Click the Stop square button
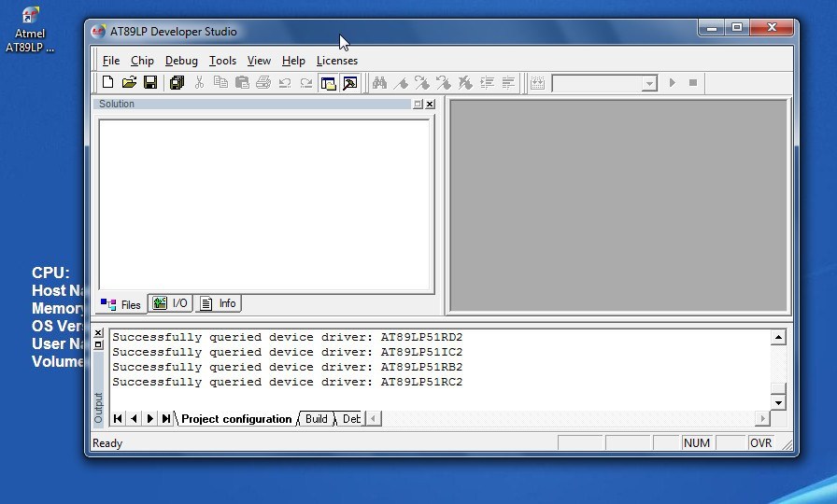The image size is (837, 504). (693, 83)
